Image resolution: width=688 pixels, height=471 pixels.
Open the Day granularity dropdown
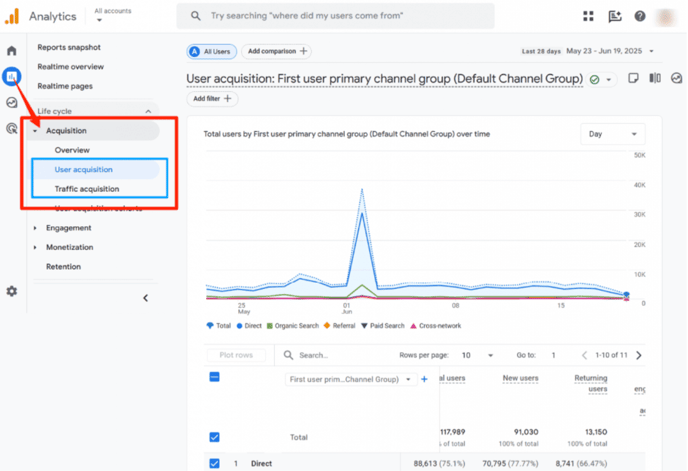(x=612, y=134)
